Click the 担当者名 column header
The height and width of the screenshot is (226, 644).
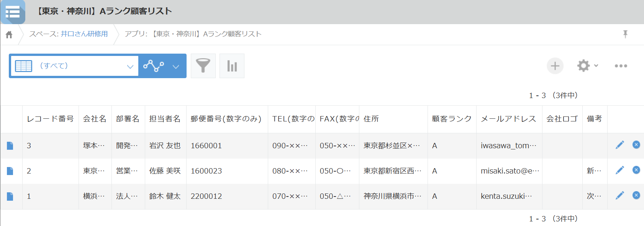(x=165, y=119)
